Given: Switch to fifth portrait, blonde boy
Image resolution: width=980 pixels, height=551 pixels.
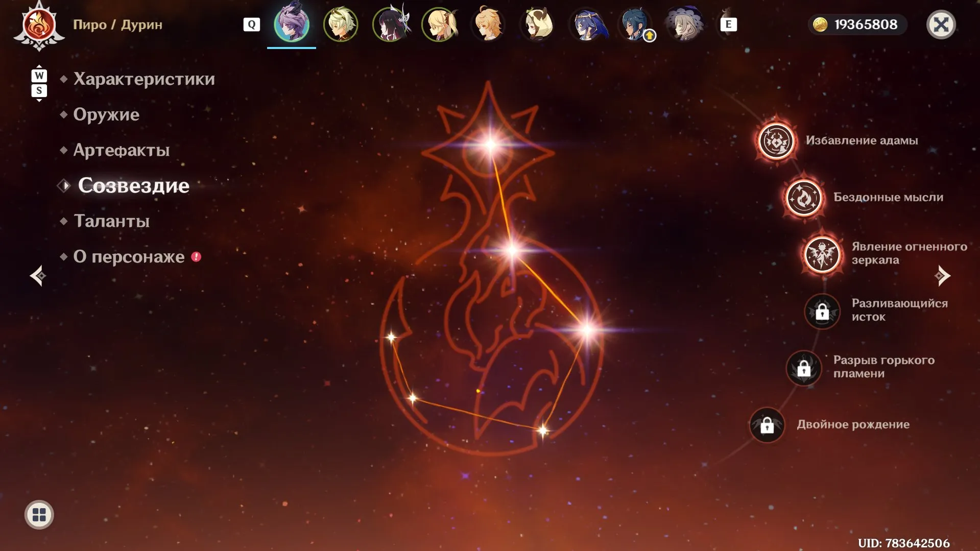Looking at the screenshot, I should pyautogui.click(x=488, y=24).
